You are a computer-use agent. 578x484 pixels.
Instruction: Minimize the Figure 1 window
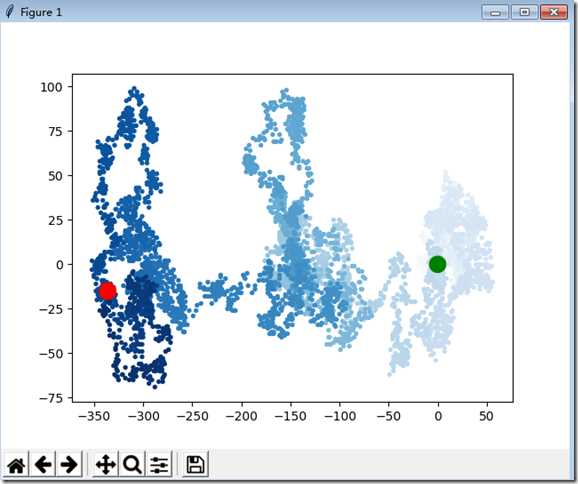[x=495, y=12]
